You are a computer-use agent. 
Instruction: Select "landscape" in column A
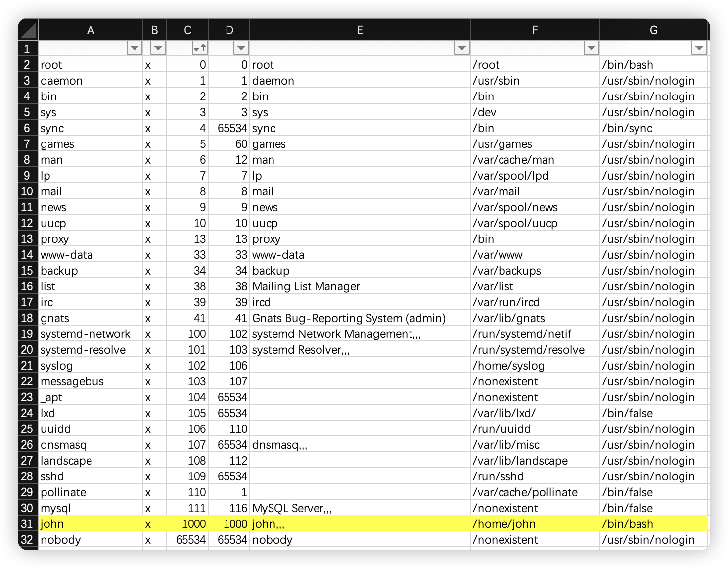point(91,461)
